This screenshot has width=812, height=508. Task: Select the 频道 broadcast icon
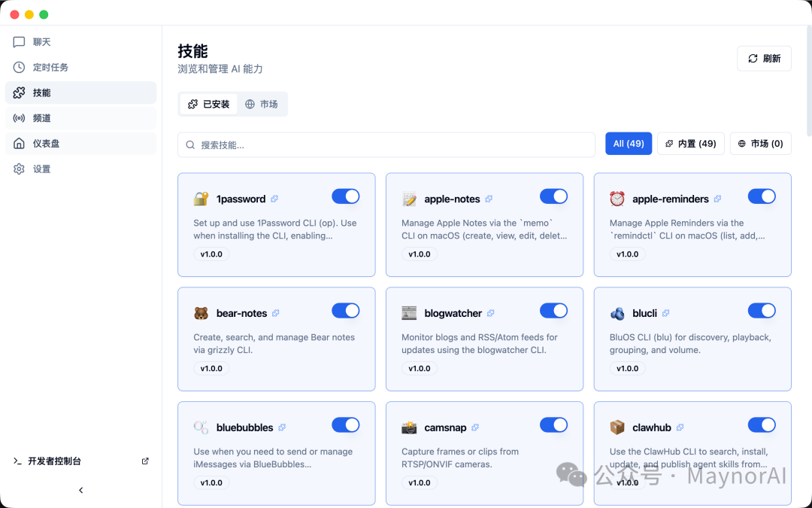19,117
